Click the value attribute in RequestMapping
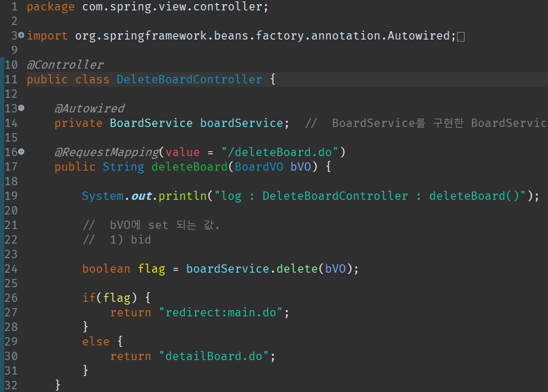The height and width of the screenshot is (392, 548). [183, 152]
